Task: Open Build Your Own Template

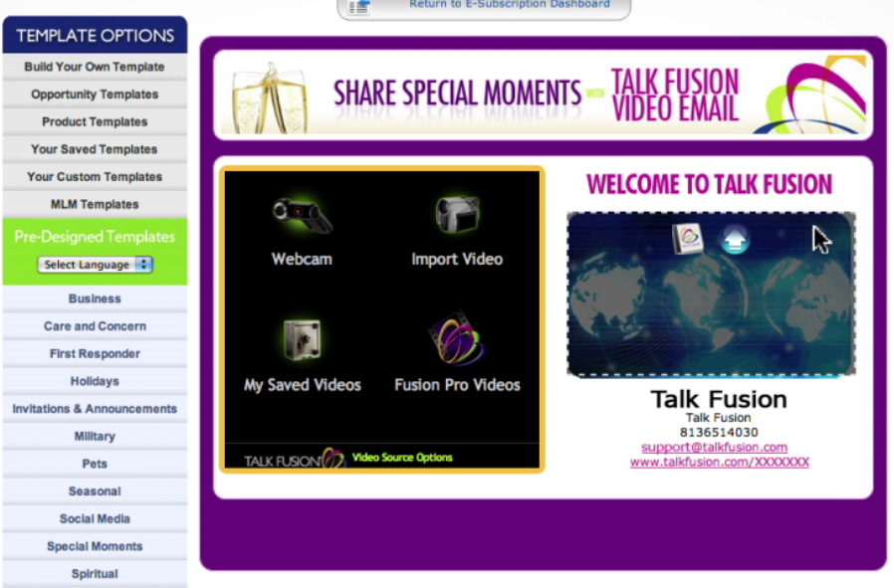Action: (x=95, y=67)
